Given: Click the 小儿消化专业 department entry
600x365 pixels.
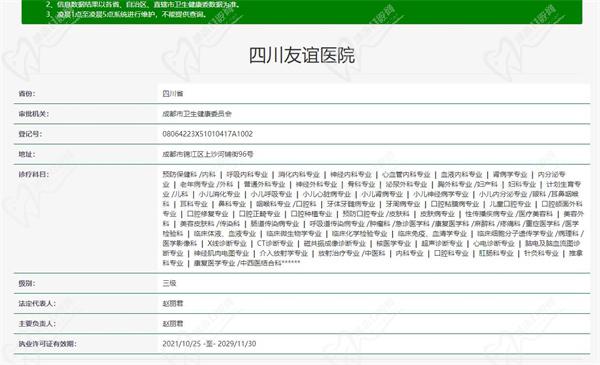Looking at the screenshot, I should tap(219, 194).
